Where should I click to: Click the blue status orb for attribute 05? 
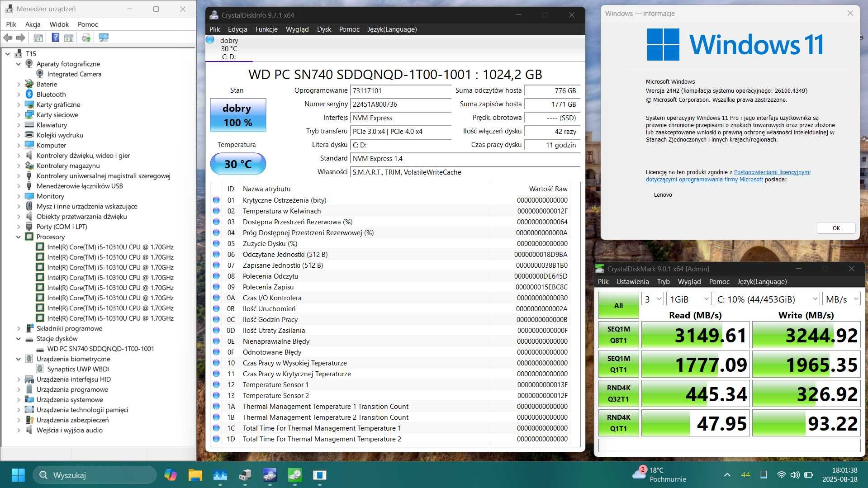coord(216,244)
